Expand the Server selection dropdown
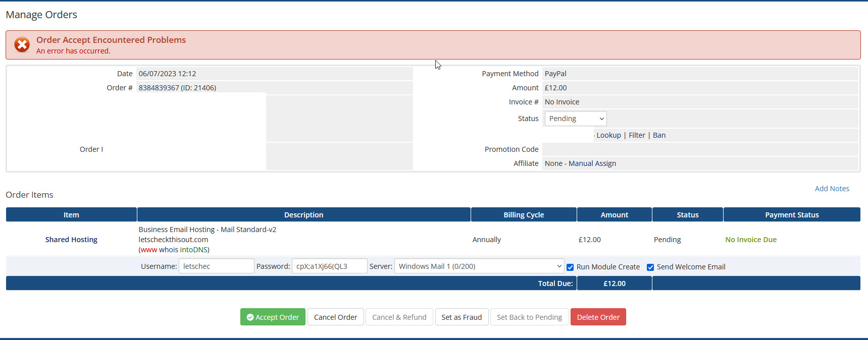 tap(479, 266)
